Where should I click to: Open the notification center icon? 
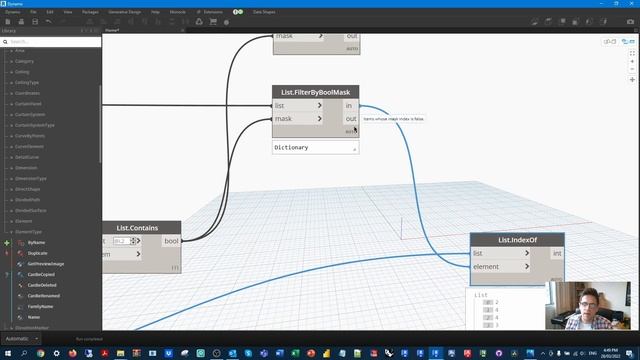[x=630, y=353]
